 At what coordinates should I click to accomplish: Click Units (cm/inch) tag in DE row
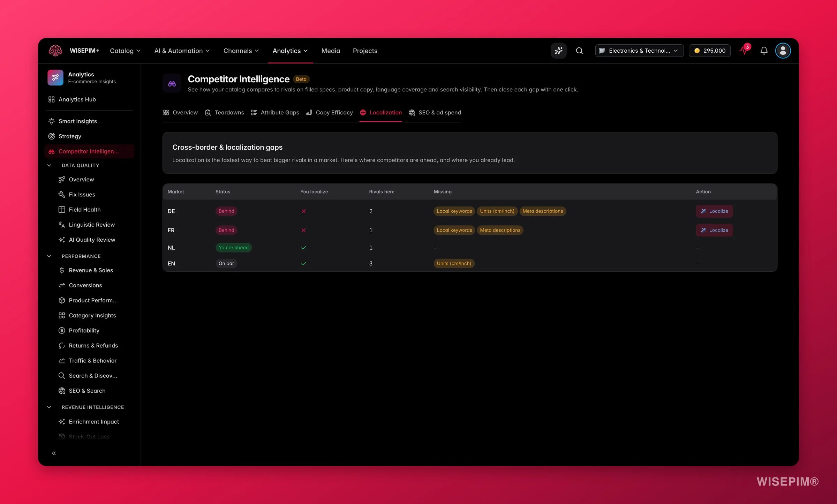pos(497,211)
